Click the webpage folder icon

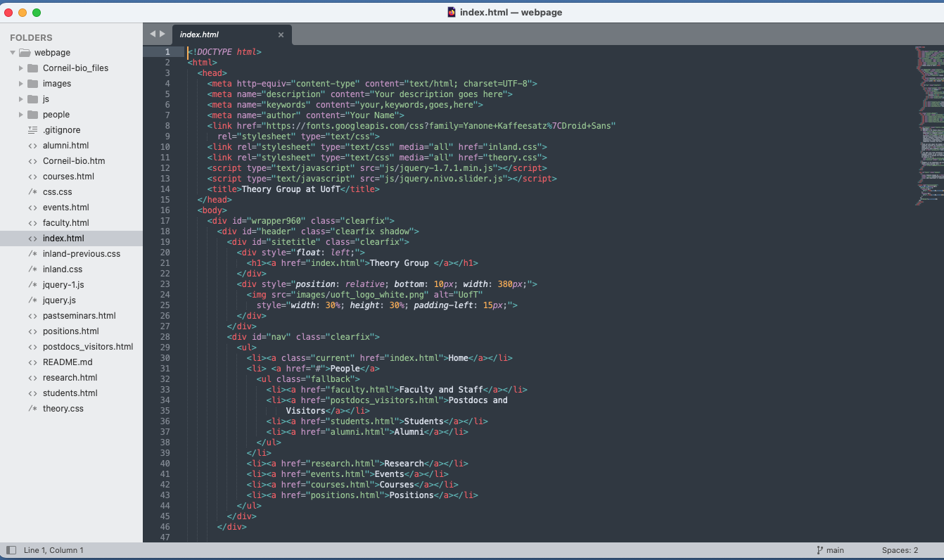click(x=25, y=53)
